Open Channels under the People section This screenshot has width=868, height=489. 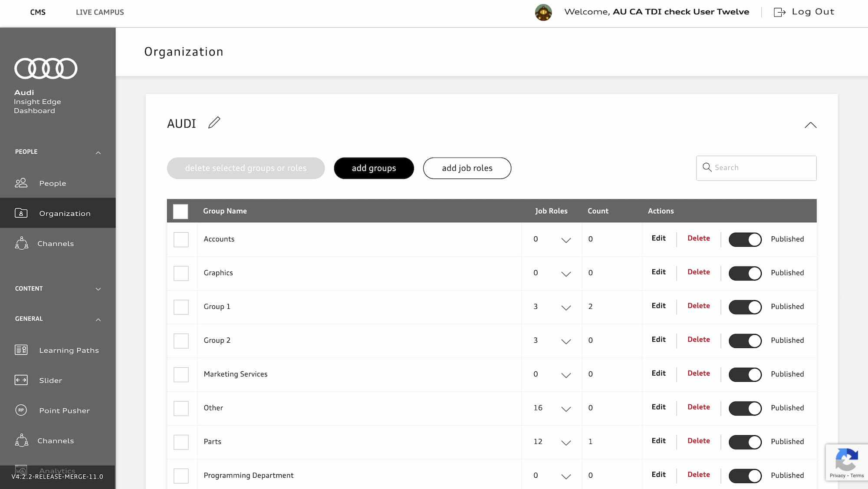point(55,244)
